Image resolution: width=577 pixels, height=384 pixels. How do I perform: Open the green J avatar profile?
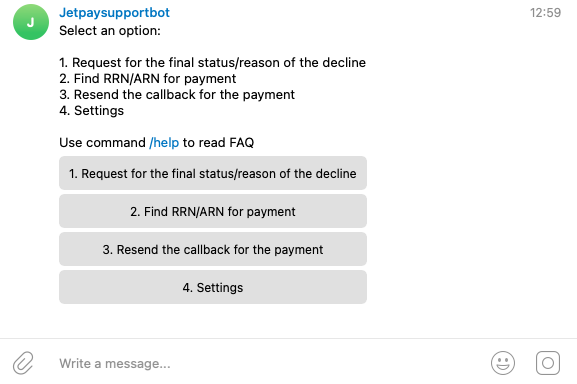31,22
